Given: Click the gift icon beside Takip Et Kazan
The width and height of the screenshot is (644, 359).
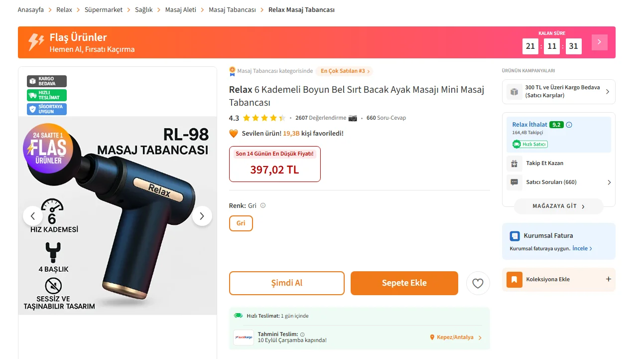Looking at the screenshot, I should (x=514, y=163).
